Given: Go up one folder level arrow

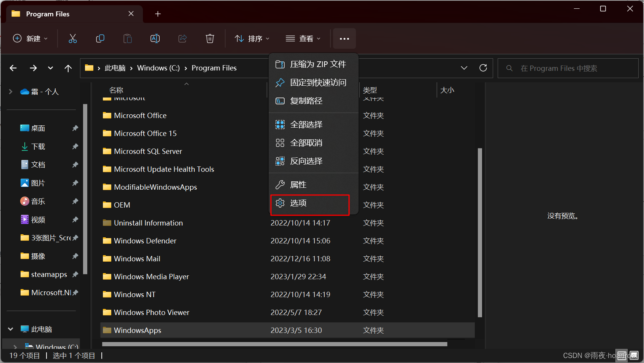Looking at the screenshot, I should (x=68, y=68).
